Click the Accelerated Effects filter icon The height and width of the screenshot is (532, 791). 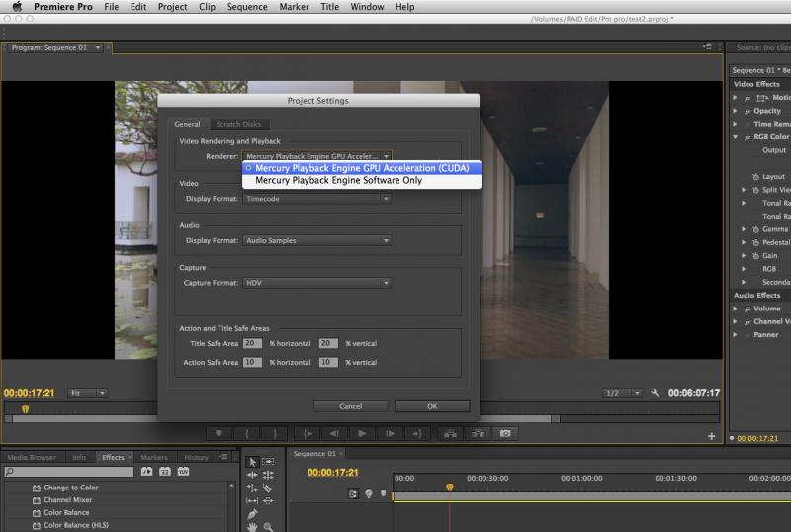pos(146,472)
